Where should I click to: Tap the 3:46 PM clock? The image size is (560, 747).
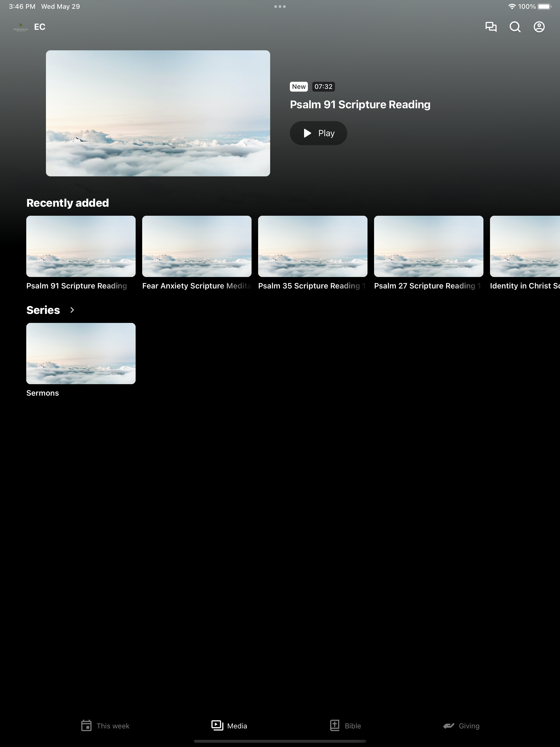click(22, 6)
